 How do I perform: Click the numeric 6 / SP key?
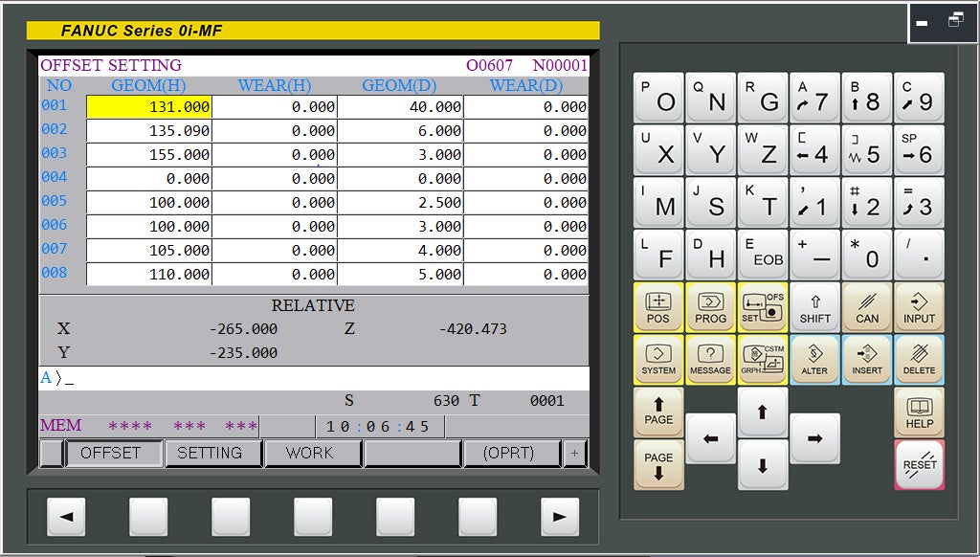click(x=920, y=150)
